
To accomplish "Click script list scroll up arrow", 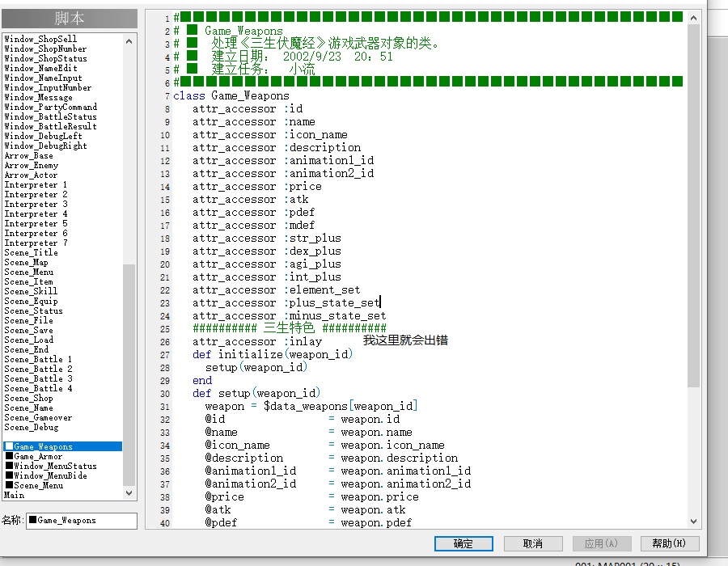I will pyautogui.click(x=129, y=41).
